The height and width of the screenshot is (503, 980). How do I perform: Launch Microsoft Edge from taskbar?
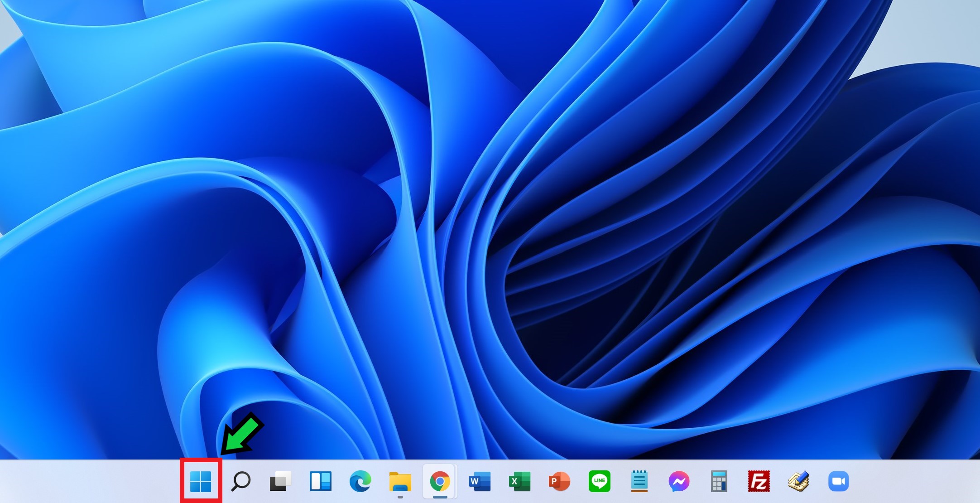click(x=360, y=481)
